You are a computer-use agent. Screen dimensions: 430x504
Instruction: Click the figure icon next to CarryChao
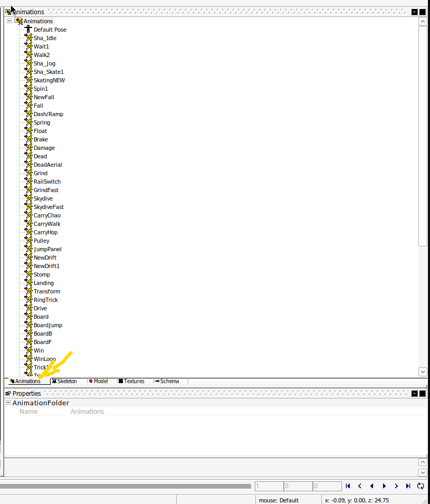pos(28,215)
